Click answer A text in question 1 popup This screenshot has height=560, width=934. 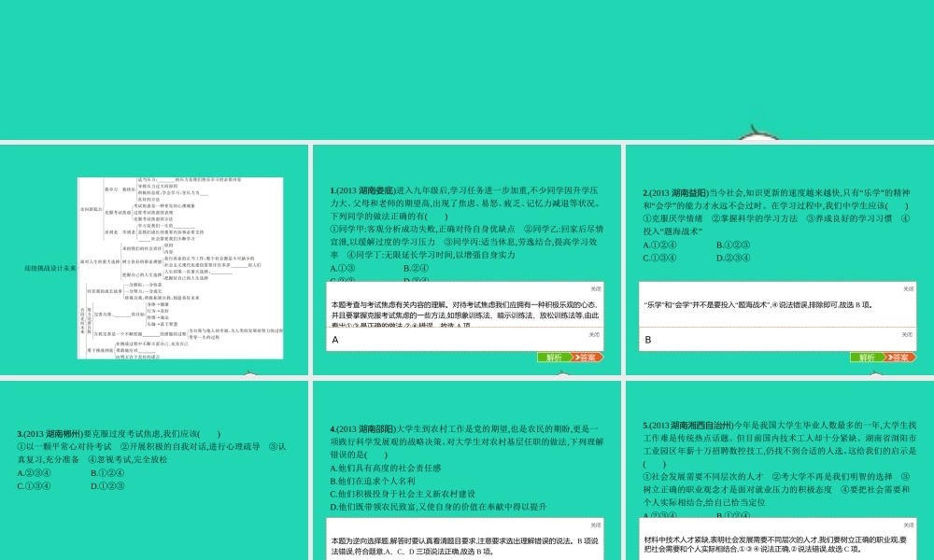[335, 341]
